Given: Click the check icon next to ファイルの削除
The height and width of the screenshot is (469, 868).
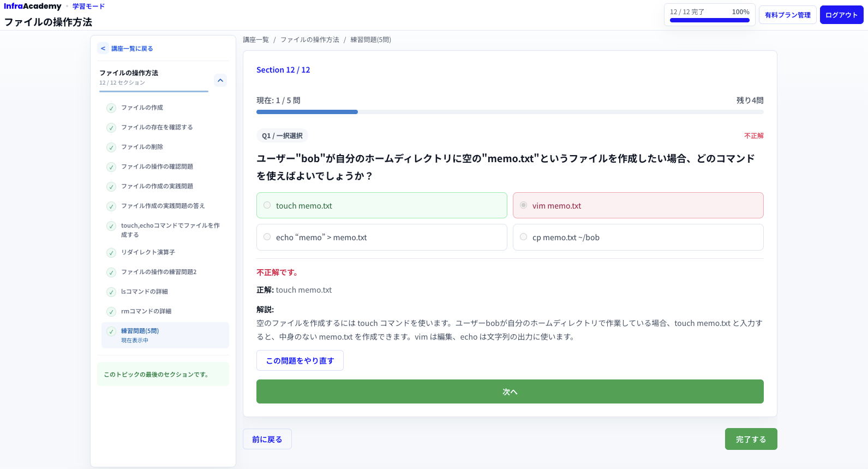Looking at the screenshot, I should tap(111, 147).
